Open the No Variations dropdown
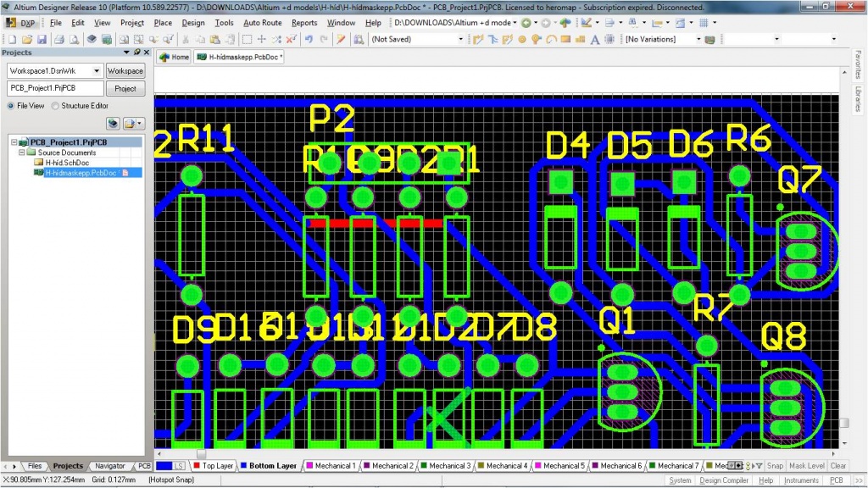The height and width of the screenshot is (488, 868). [x=698, y=39]
